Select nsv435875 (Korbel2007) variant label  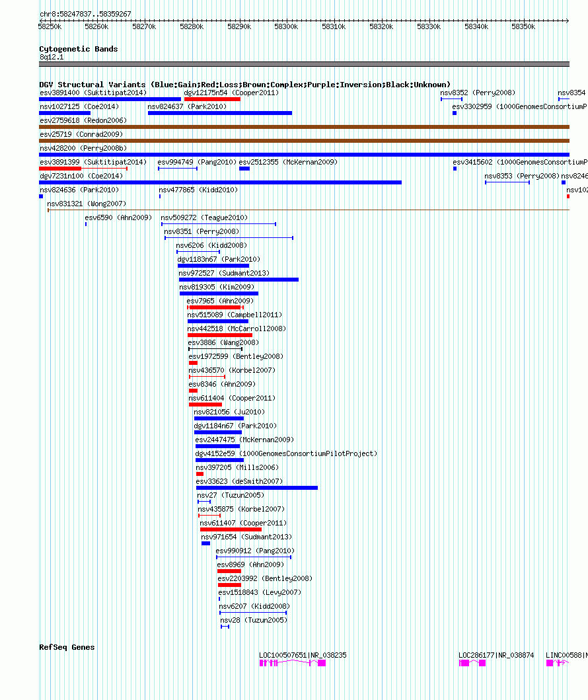click(241, 509)
